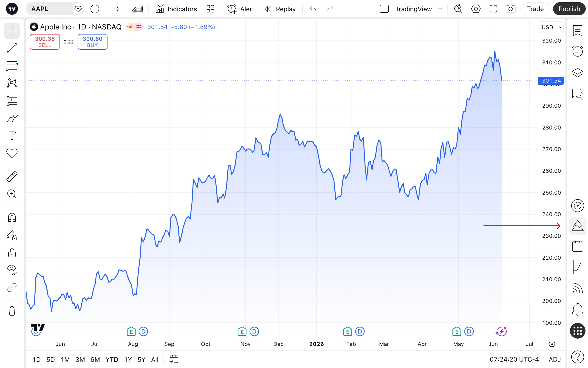This screenshot has height=368, width=588.
Task: Open the timezone 07:24:20 UTC-4 menu
Action: tap(514, 359)
